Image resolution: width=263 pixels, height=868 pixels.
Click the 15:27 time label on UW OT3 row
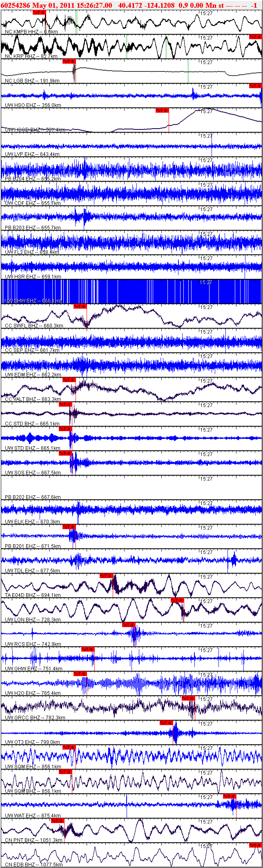(206, 723)
